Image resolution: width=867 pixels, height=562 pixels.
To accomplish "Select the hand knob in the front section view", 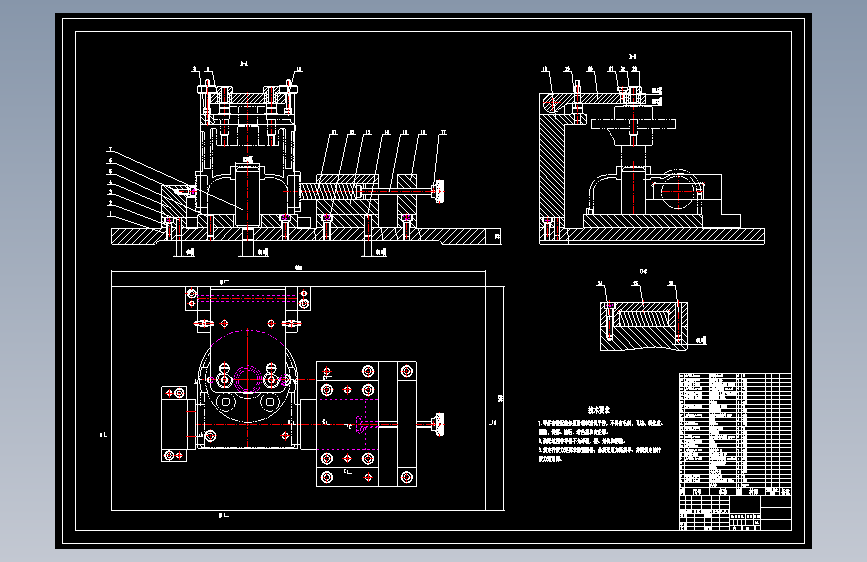I will pos(439,191).
